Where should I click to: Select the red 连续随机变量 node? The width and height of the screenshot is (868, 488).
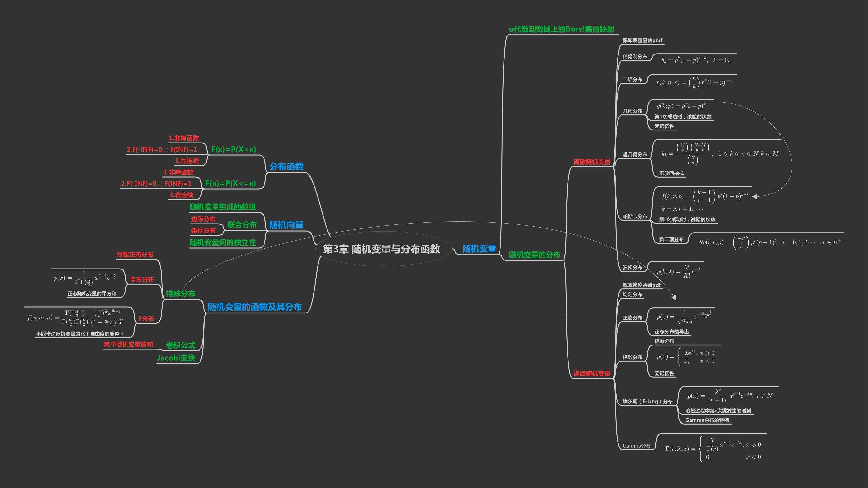592,373
